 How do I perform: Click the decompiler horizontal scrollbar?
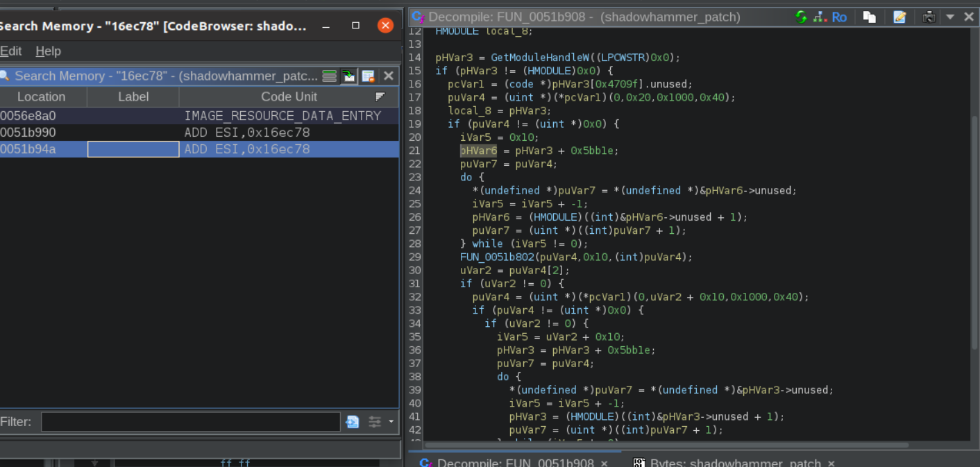click(x=666, y=445)
